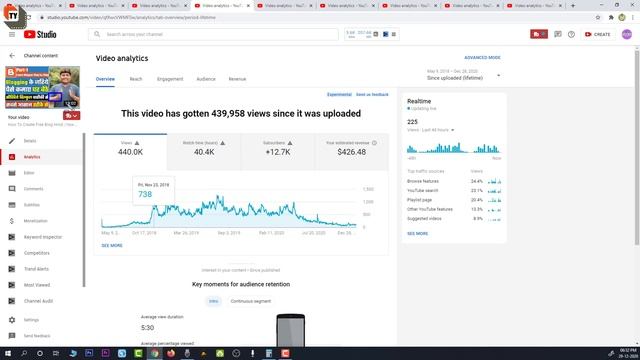This screenshot has height=360, width=640.
Task: Open the hamburger menu beside YouTube Studio logo
Action: point(12,34)
